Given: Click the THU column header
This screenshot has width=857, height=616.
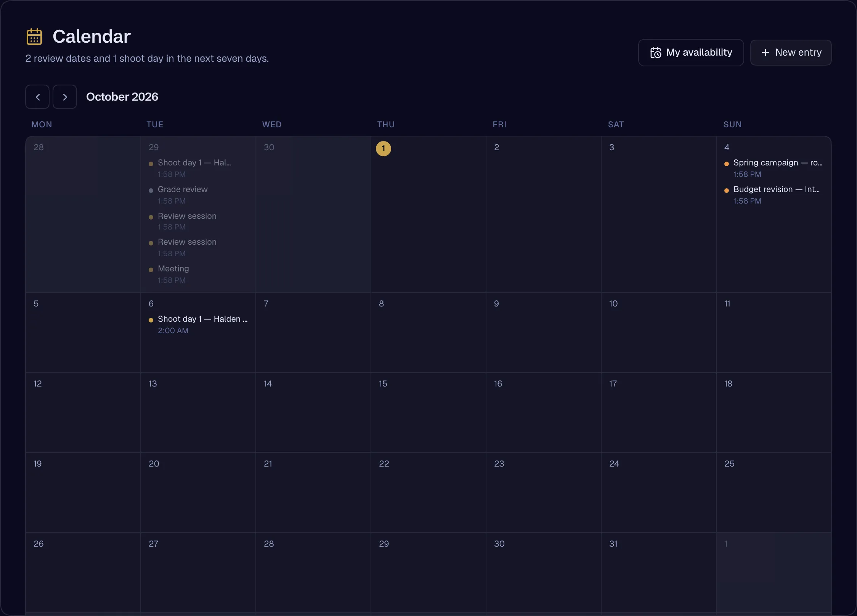Looking at the screenshot, I should coord(386,125).
